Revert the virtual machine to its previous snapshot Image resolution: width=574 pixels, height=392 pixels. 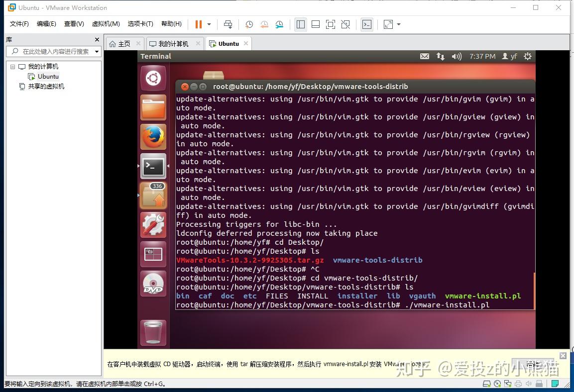coord(264,24)
